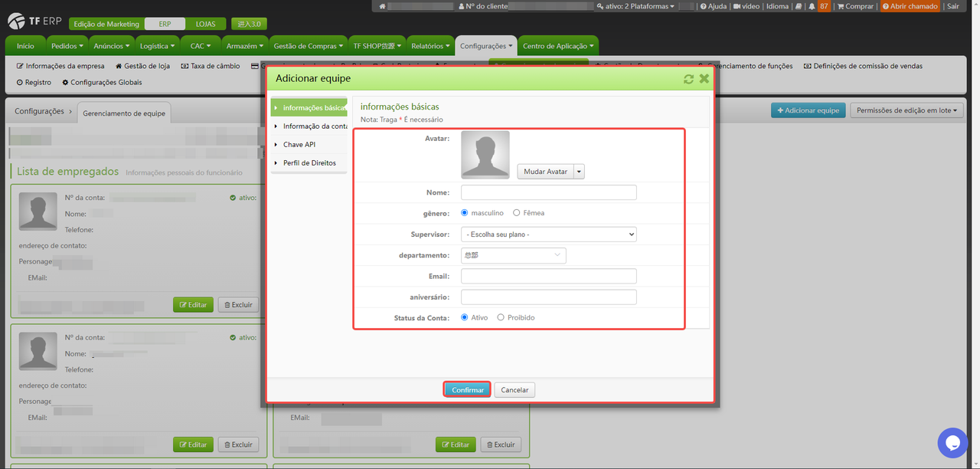Open the Supervisor dropdown list
Viewport: 980px width, 469px height.
(x=548, y=235)
